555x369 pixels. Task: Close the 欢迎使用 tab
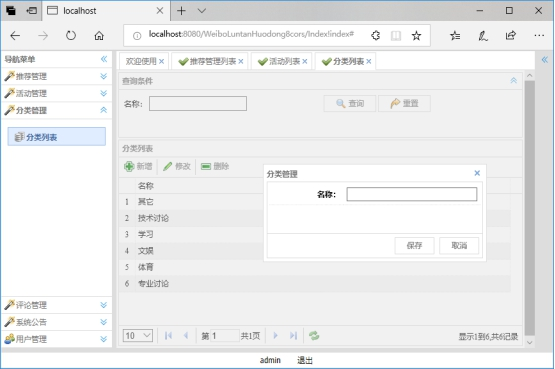(161, 61)
